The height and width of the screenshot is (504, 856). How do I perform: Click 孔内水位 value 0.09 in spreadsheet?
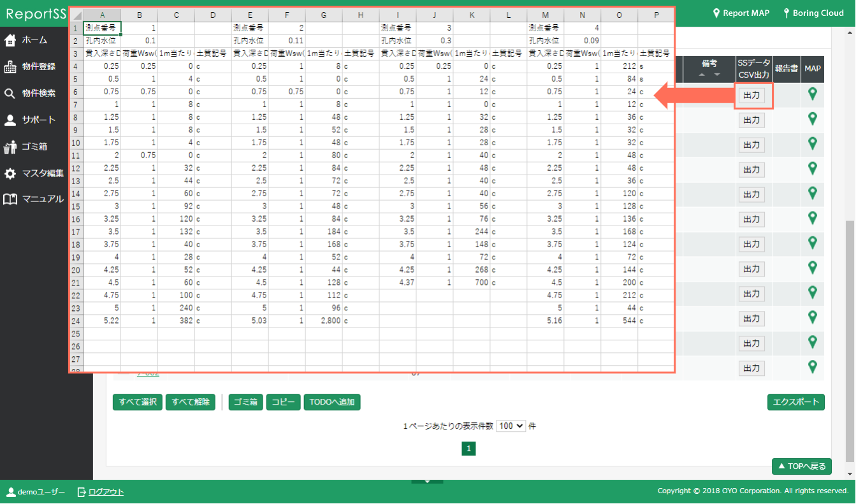pos(583,41)
